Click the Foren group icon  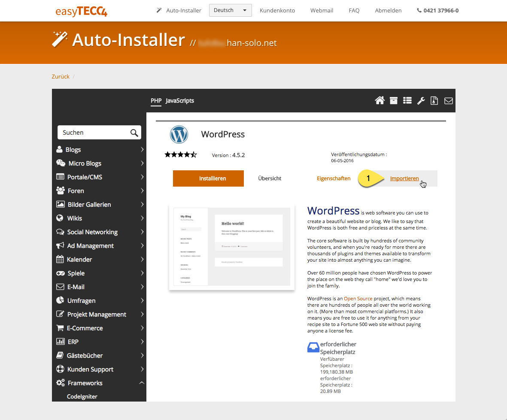pos(61,190)
